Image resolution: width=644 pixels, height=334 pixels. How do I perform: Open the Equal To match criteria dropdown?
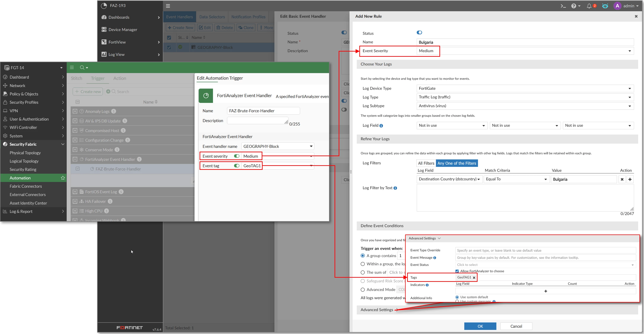516,179
